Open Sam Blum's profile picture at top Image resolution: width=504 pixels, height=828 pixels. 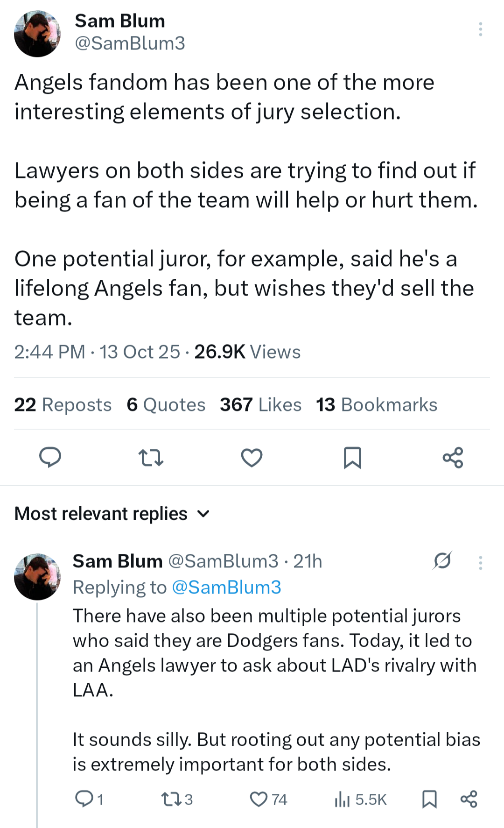click(37, 34)
